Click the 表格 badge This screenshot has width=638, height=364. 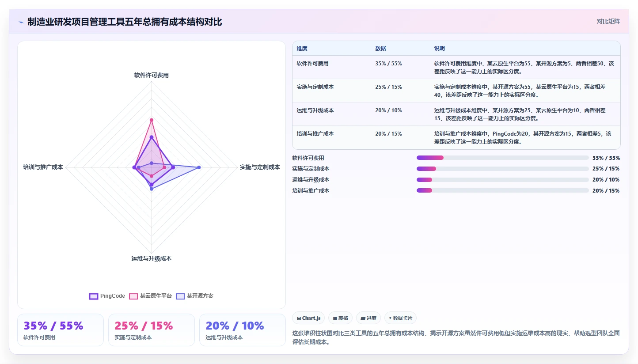click(340, 318)
